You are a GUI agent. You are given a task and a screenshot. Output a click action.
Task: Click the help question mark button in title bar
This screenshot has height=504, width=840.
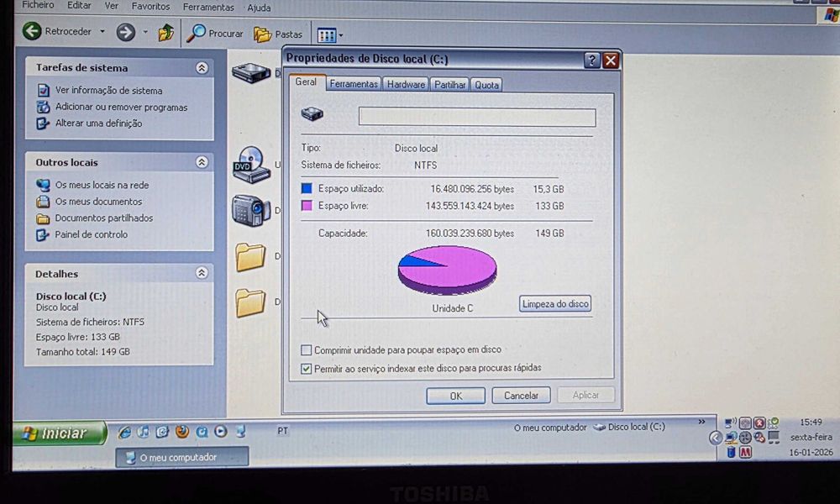(591, 60)
